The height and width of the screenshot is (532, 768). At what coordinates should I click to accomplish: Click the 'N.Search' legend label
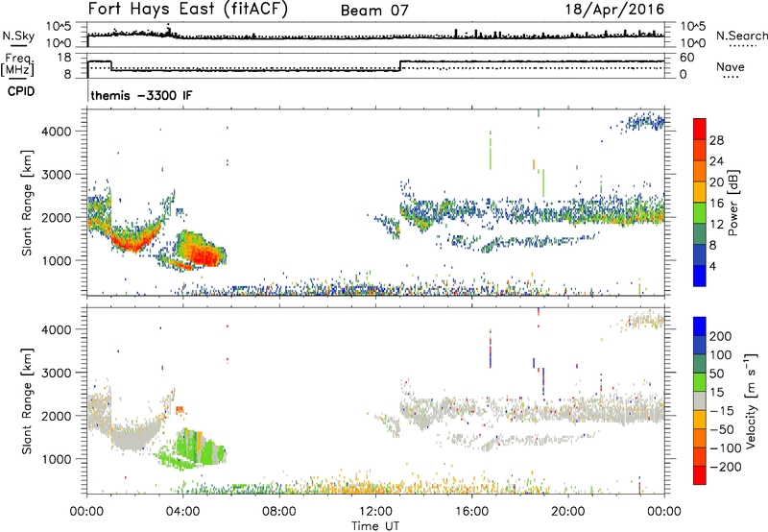click(741, 36)
